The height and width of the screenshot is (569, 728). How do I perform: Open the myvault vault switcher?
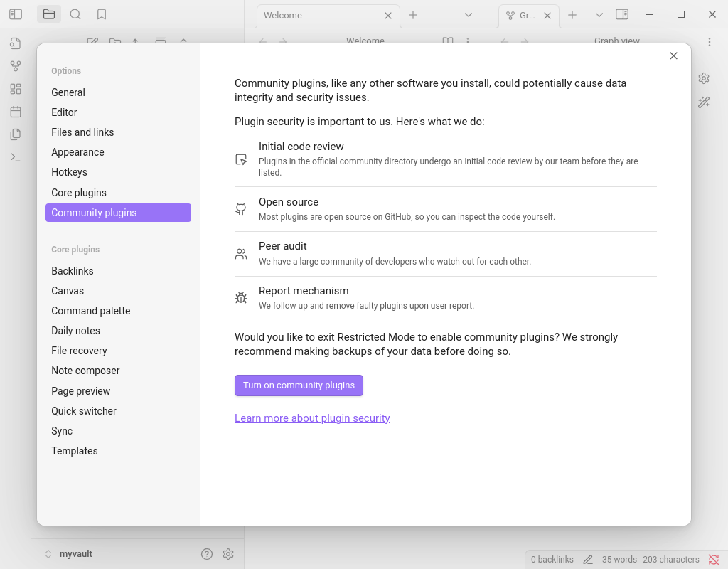[69, 554]
